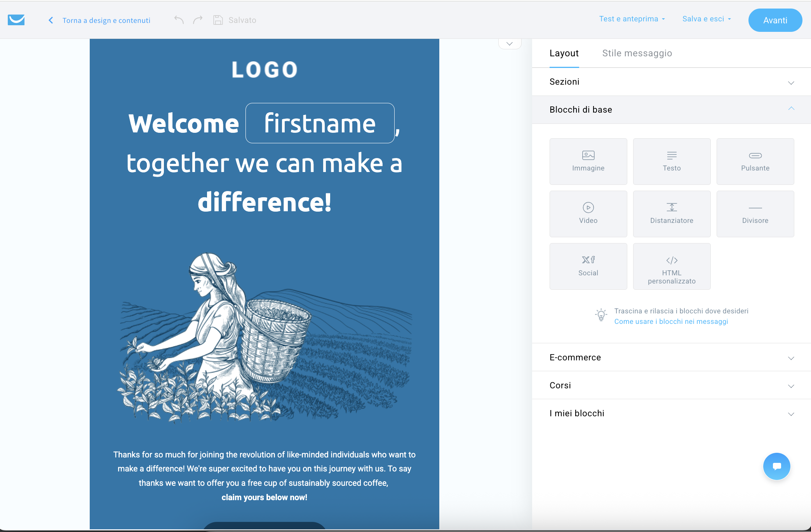Click the redo arrow icon

click(198, 20)
